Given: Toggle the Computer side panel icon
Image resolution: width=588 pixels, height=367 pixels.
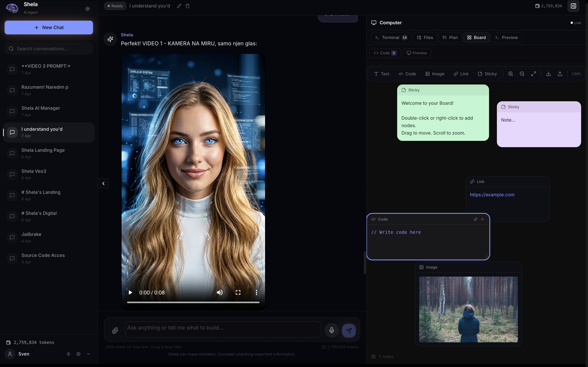Looking at the screenshot, I should 573,6.
